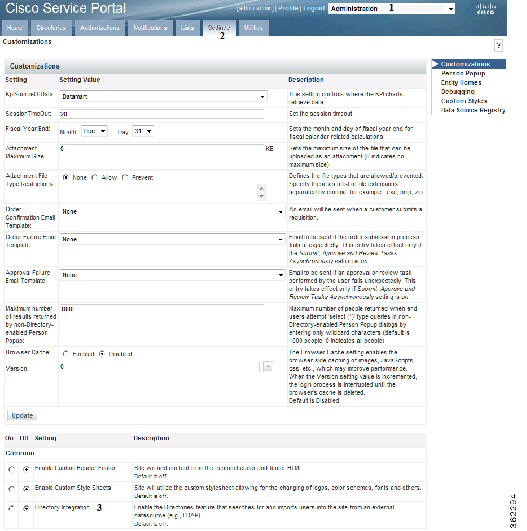
Task: Click file type list scroll up arrow
Action: point(261,188)
